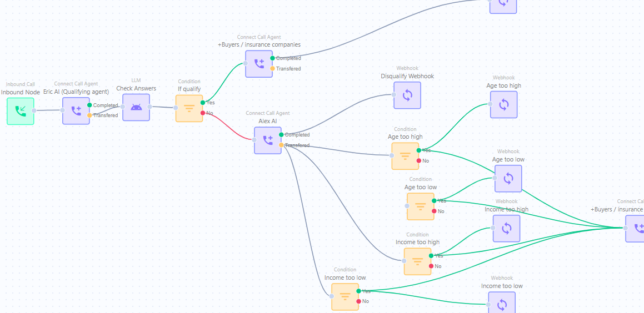Viewport: 644px width, 313px height.
Task: Click the 'If qualify' title text
Action: [x=189, y=89]
